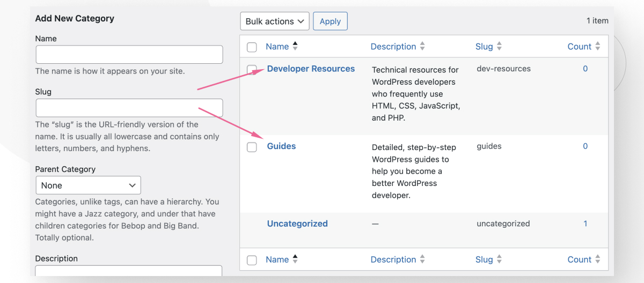The height and width of the screenshot is (283, 644).
Task: Click the bottom Name column header link
Action: pyautogui.click(x=277, y=259)
